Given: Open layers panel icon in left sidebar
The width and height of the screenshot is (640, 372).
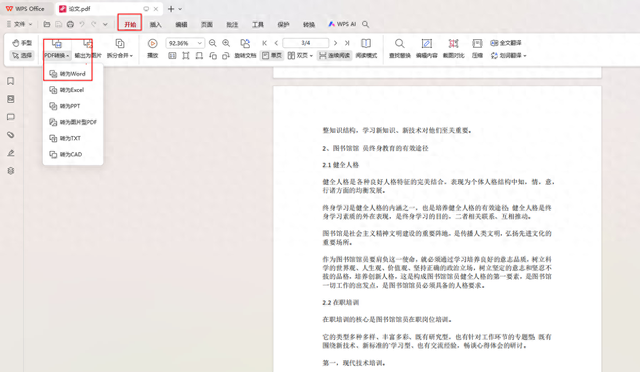Looking at the screenshot, I should [x=11, y=171].
